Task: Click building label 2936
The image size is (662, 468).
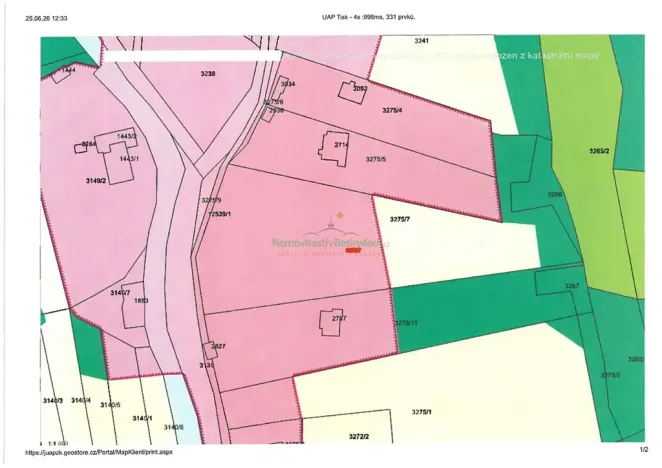Action: 277,110
